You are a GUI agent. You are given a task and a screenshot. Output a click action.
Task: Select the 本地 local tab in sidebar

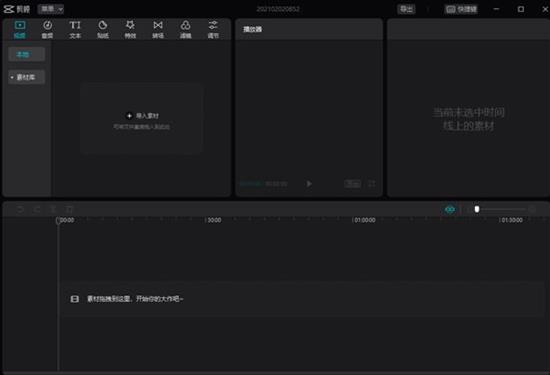26,54
